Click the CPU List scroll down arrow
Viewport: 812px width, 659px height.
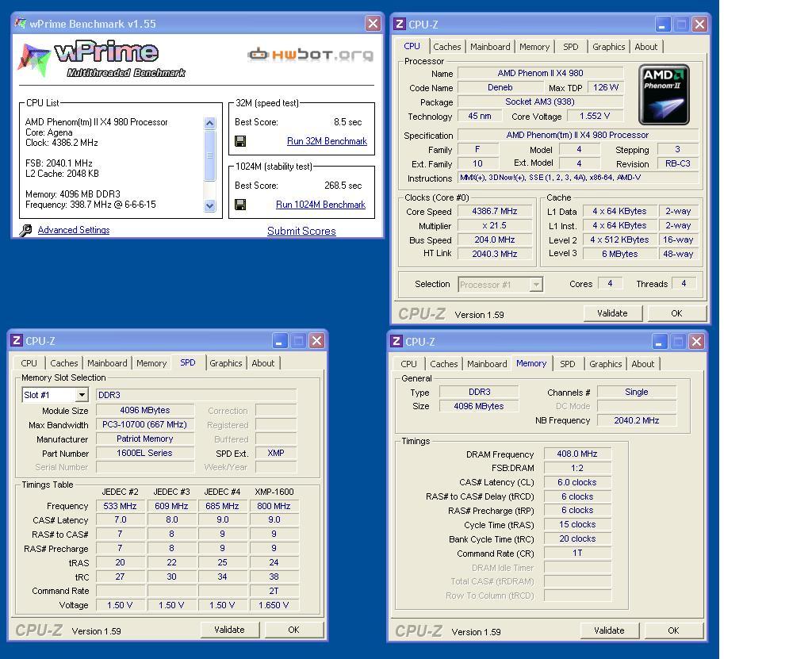tap(209, 205)
